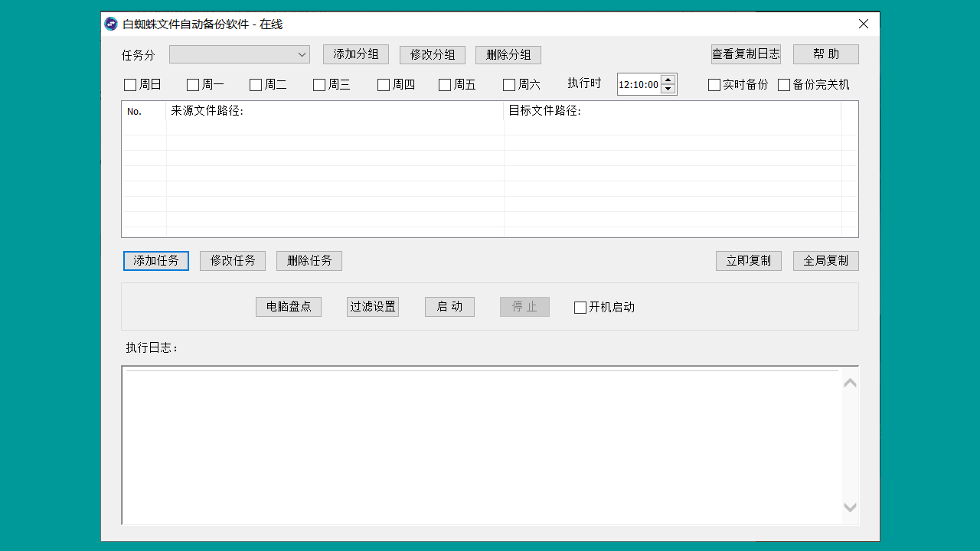Image resolution: width=980 pixels, height=551 pixels.
Task: Click the 停止 stop button
Action: pyautogui.click(x=524, y=307)
